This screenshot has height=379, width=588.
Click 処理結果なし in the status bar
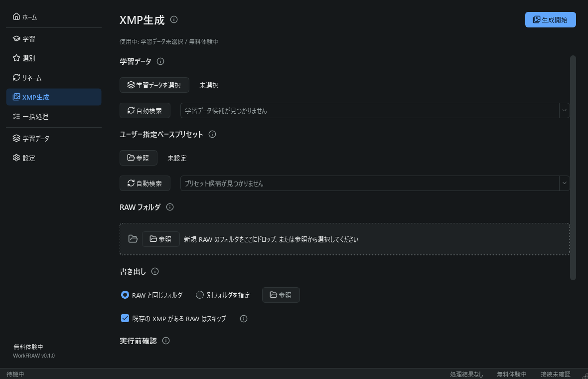[466, 374]
